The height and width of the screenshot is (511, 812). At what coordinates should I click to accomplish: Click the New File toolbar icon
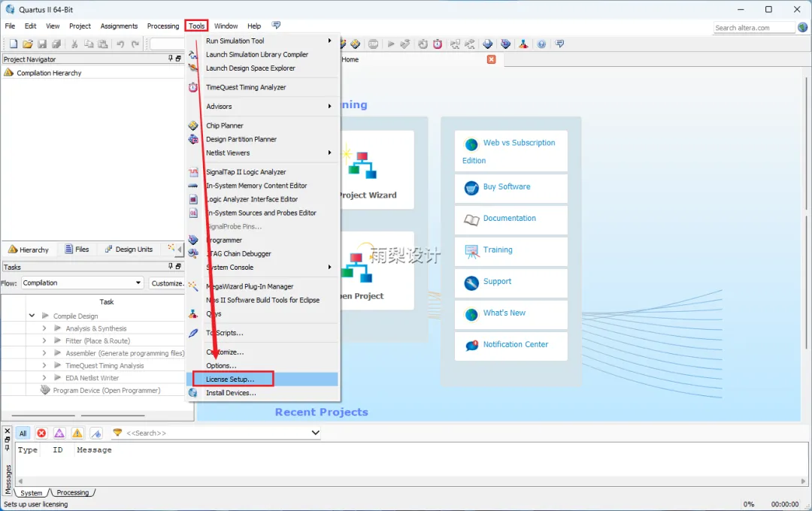click(14, 44)
